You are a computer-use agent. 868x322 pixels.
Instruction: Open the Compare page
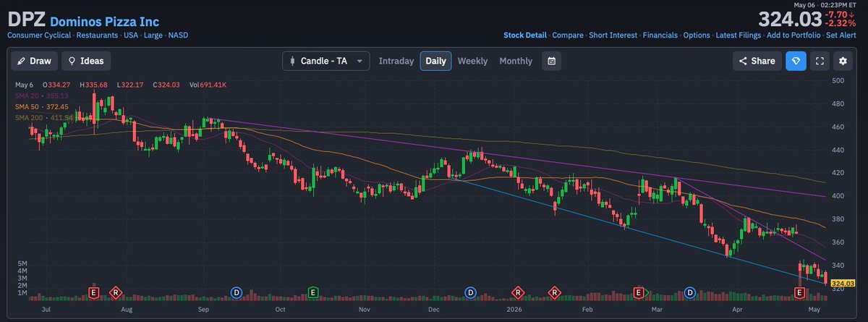pos(569,35)
